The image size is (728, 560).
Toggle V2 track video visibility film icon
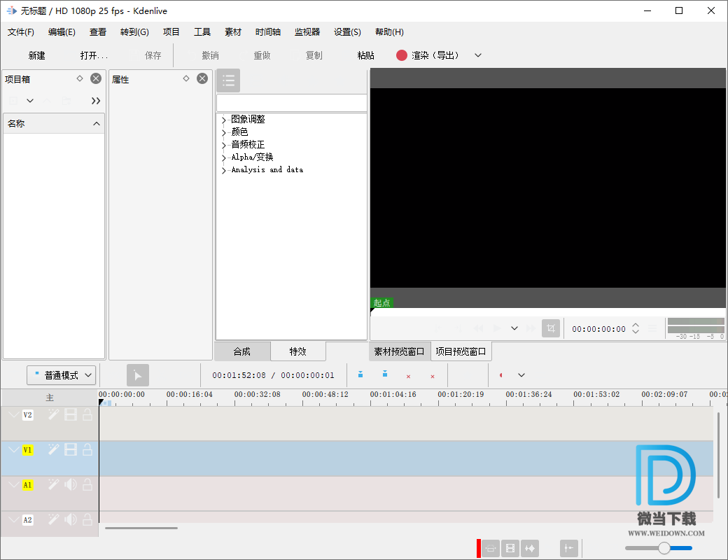coord(71,414)
